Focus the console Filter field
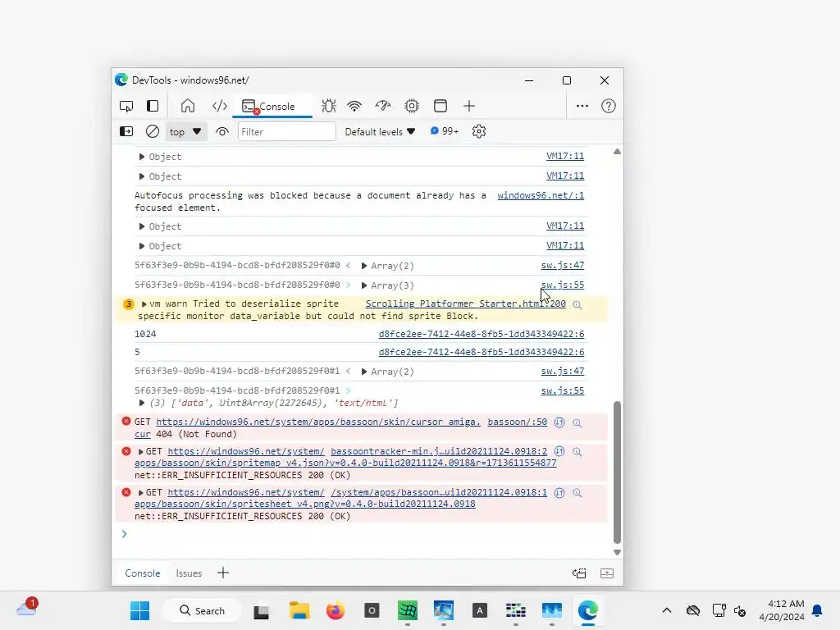Viewport: 840px width, 630px height. (x=286, y=132)
